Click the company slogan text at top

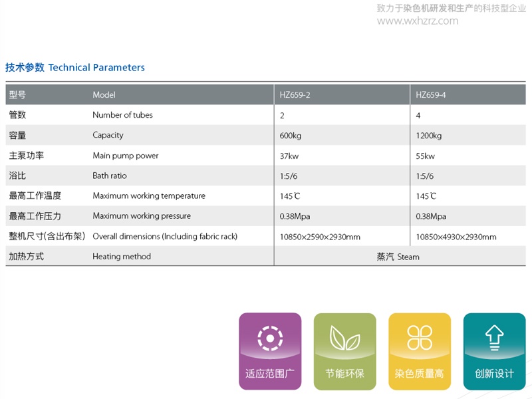[451, 8]
